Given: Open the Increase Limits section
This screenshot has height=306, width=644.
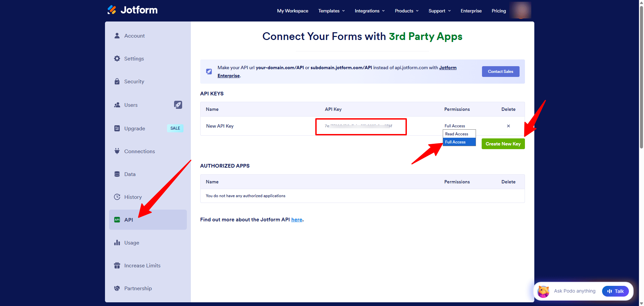Looking at the screenshot, I should (x=148, y=265).
